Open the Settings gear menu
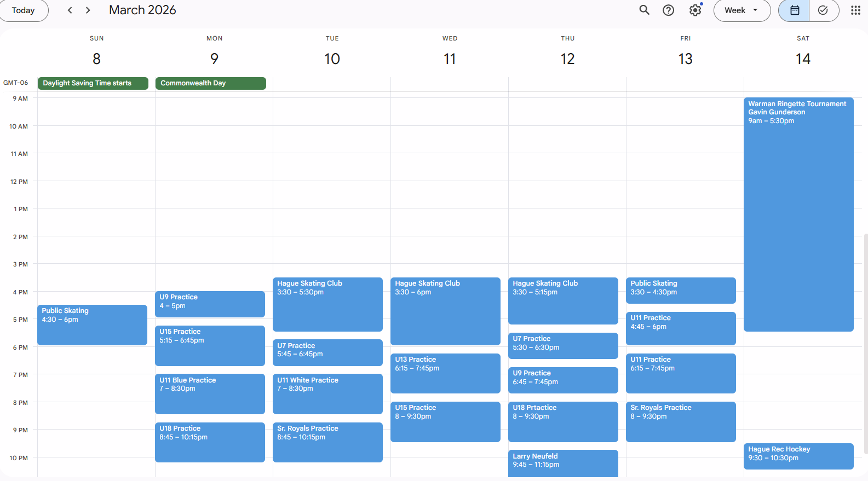Image resolution: width=868 pixels, height=481 pixels. coord(695,10)
